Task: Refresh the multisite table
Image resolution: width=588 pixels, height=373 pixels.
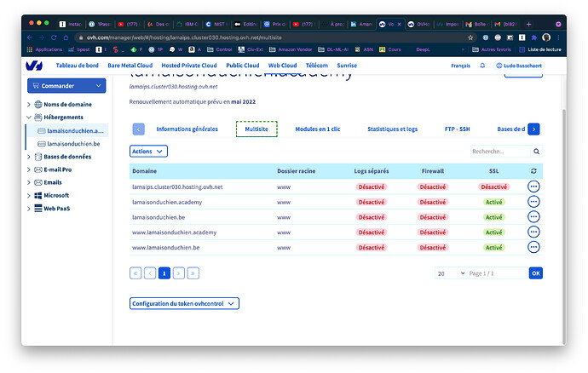Action: tap(533, 171)
